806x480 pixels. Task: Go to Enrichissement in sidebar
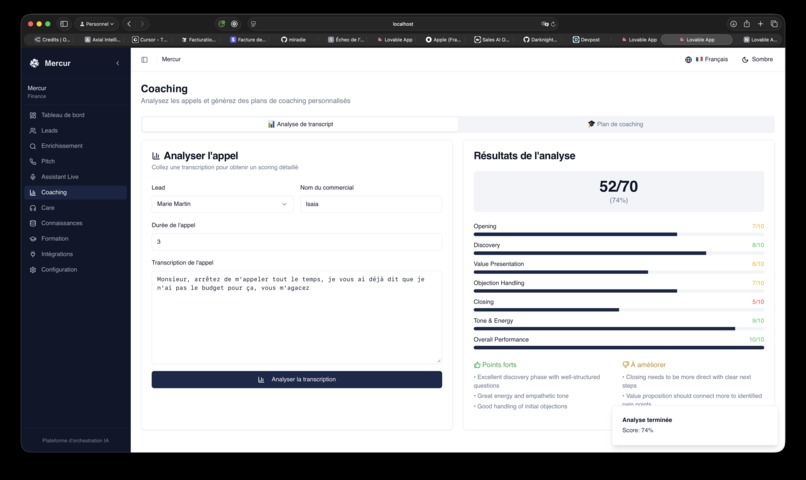(x=75, y=146)
